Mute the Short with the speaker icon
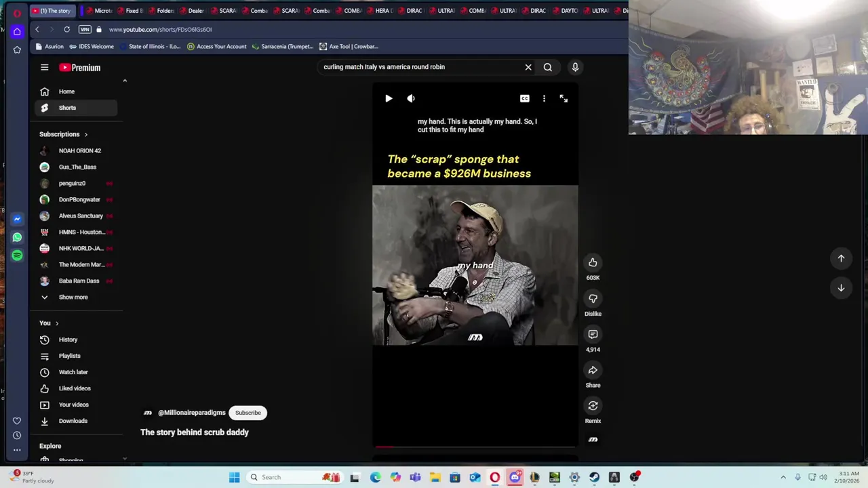The height and width of the screenshot is (488, 868). (411, 98)
